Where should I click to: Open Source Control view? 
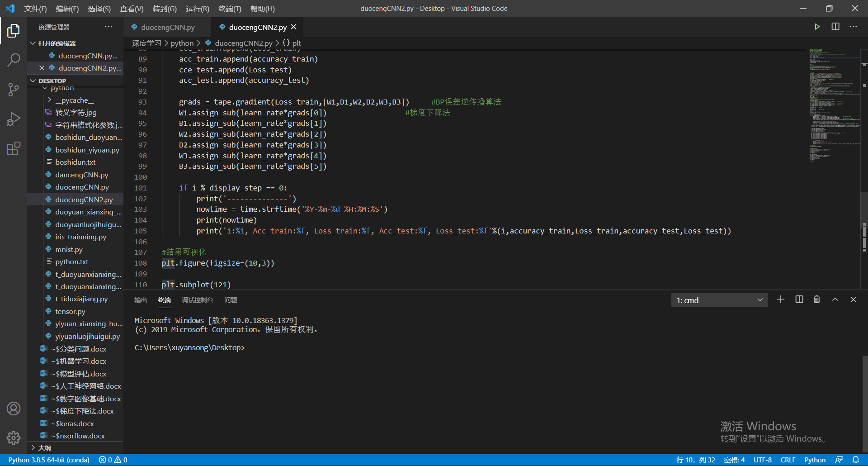coord(14,89)
